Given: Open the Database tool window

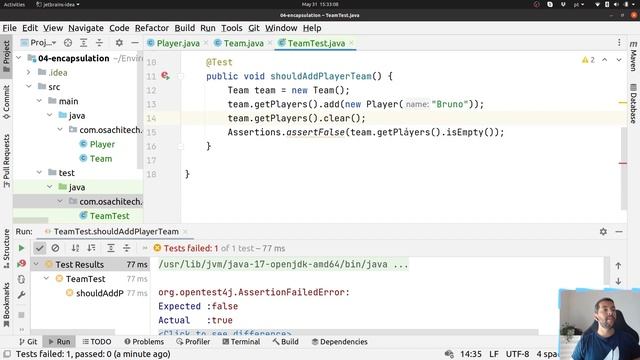Looking at the screenshot, I should [633, 103].
